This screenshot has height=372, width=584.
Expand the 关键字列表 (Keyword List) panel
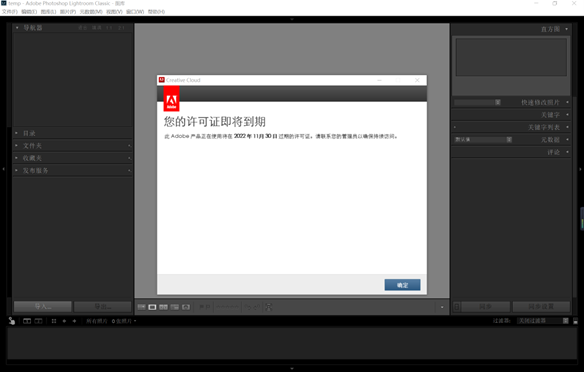tap(567, 127)
